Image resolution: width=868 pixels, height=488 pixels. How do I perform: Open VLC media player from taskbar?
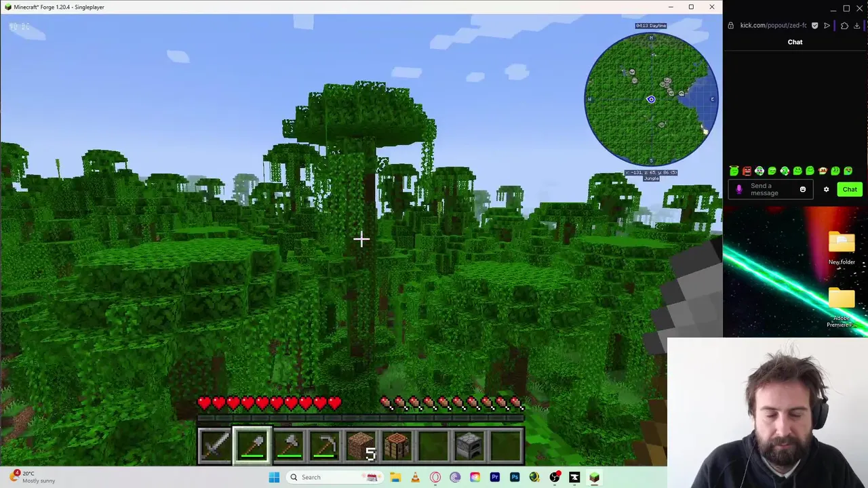[x=415, y=477]
